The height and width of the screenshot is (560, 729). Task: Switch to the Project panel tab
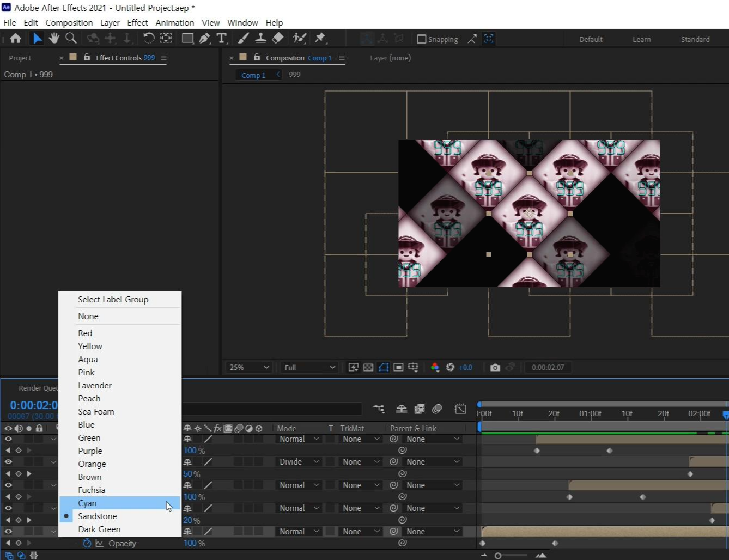point(20,58)
